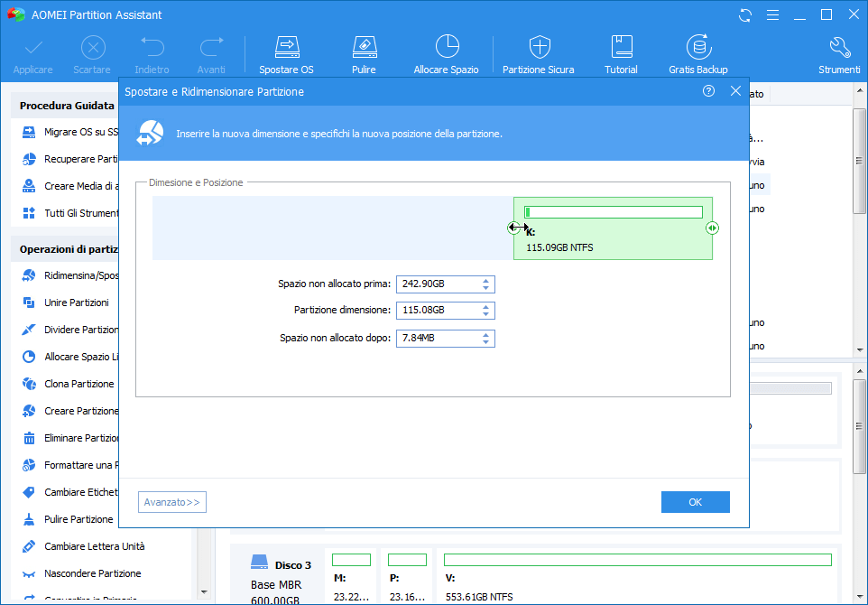
Task: Select Clona Partizione operation
Action: [x=68, y=384]
